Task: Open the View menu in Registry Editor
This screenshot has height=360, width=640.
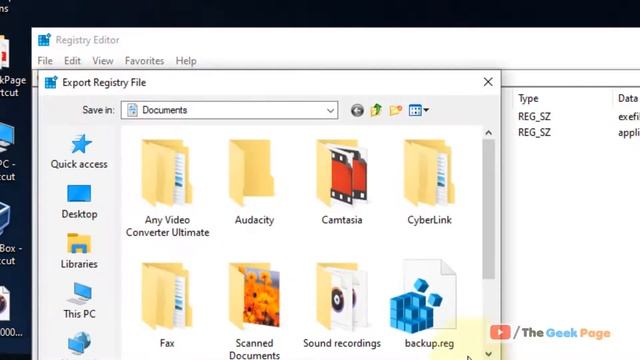Action: (103, 61)
